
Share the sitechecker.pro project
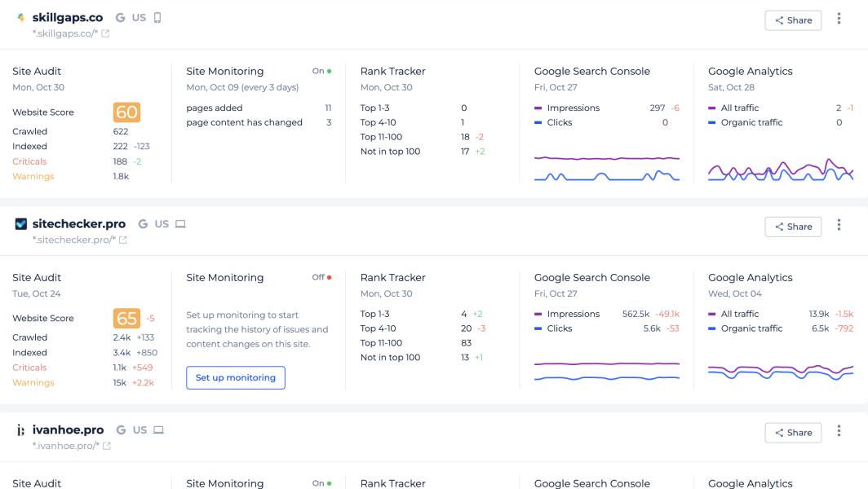point(793,227)
